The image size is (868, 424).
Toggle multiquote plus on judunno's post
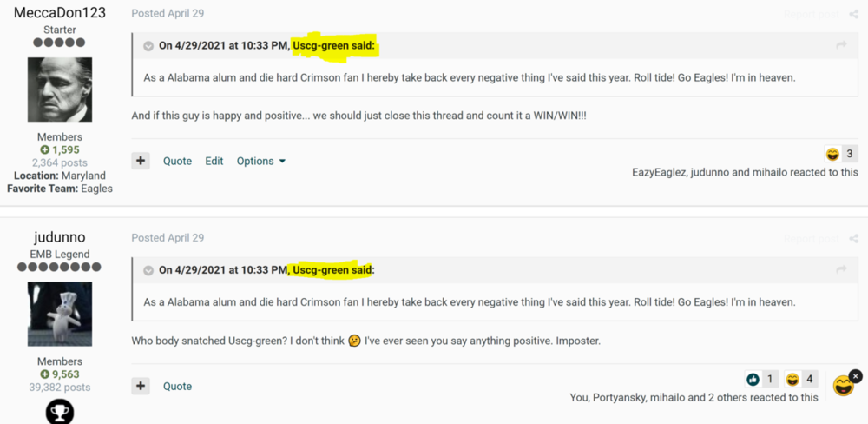click(x=141, y=386)
